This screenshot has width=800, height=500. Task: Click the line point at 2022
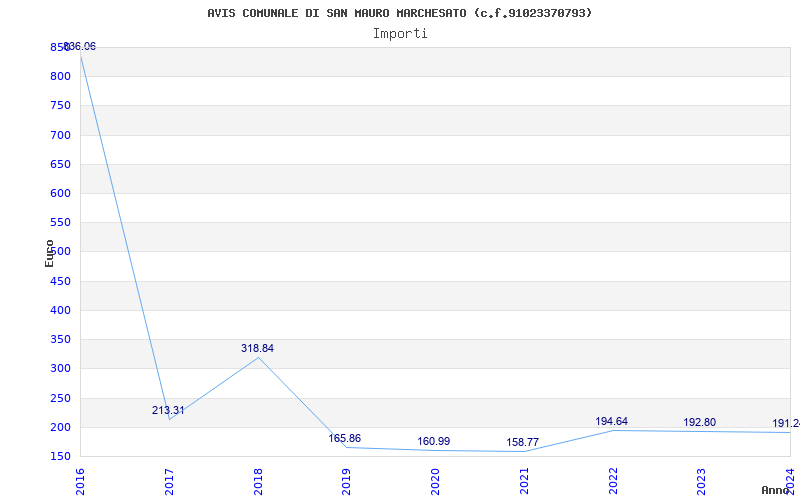(x=613, y=430)
